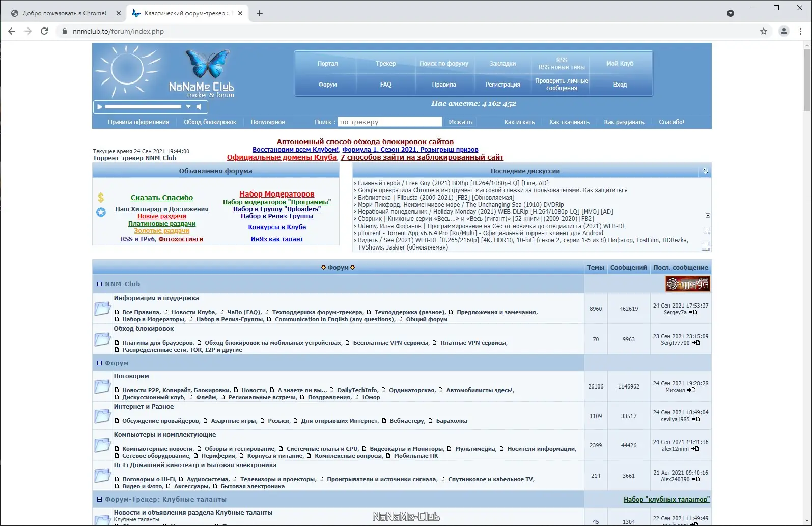Viewport: 812px width, 526px height.
Task: Open the Закладки navigation item
Action: 502,64
